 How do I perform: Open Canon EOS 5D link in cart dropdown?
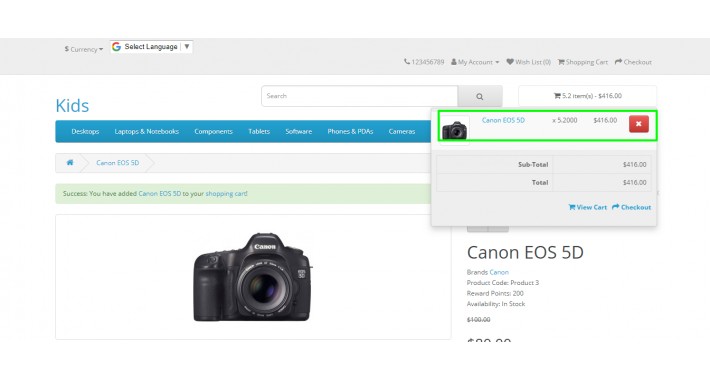pyautogui.click(x=503, y=120)
